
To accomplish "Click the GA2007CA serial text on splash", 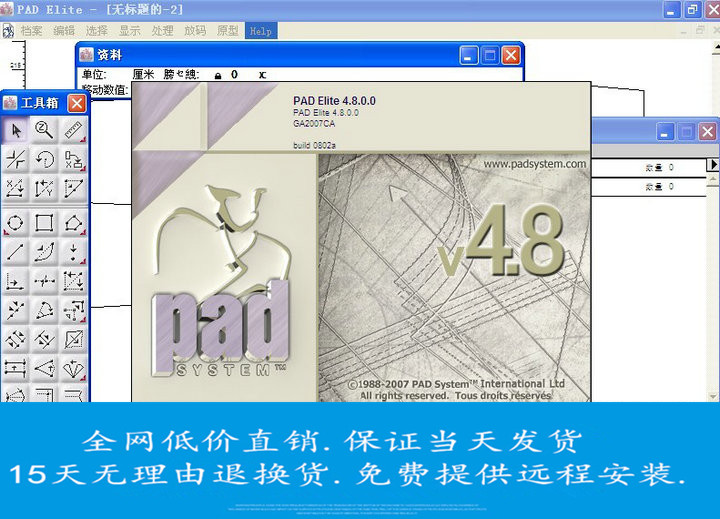I will pos(314,124).
